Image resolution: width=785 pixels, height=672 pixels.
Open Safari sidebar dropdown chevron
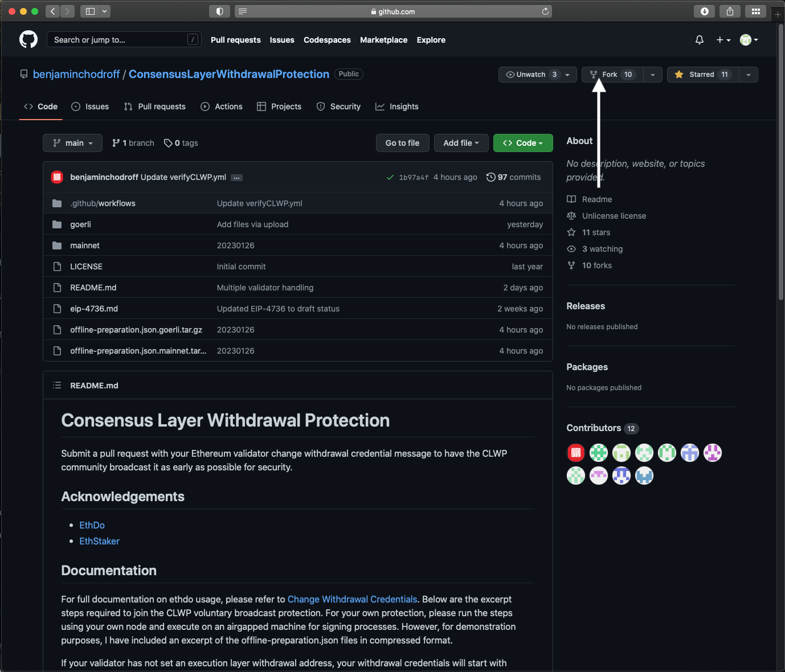(105, 11)
